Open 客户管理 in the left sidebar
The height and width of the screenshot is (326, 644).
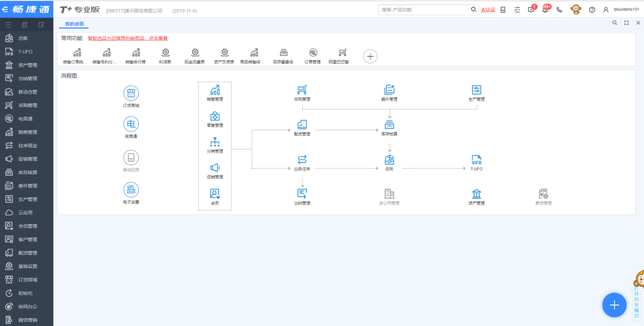click(x=26, y=240)
